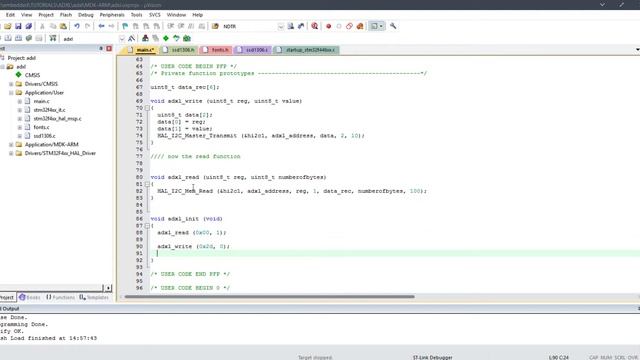Open Options for Target with the wand icon
The image size is (640, 360).
(131, 38)
